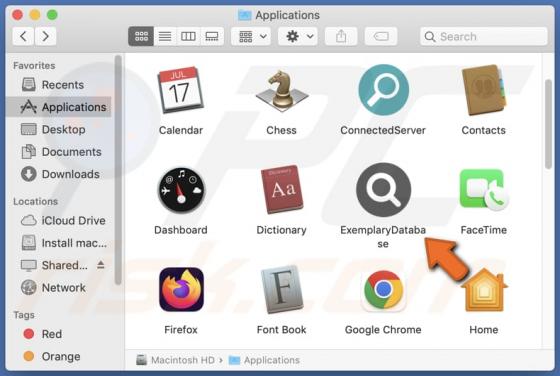Screen dimensions: 560x376
Task: Select the Chess app icon
Action: [281, 90]
